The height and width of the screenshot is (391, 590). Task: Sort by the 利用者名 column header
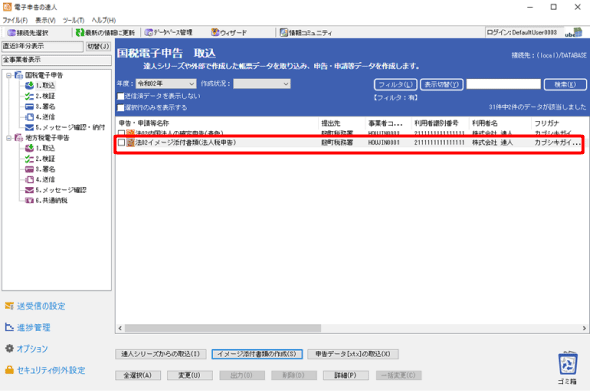tap(501, 123)
